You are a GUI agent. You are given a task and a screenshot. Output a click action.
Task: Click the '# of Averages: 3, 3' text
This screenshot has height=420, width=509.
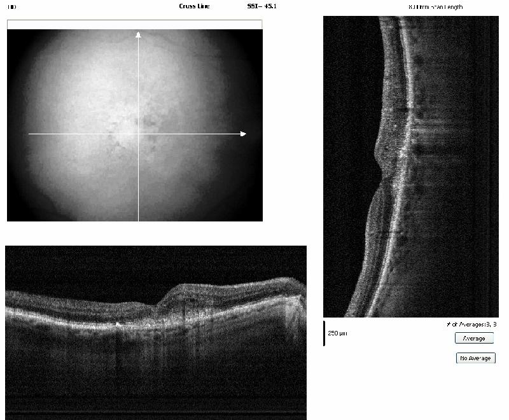point(471,325)
